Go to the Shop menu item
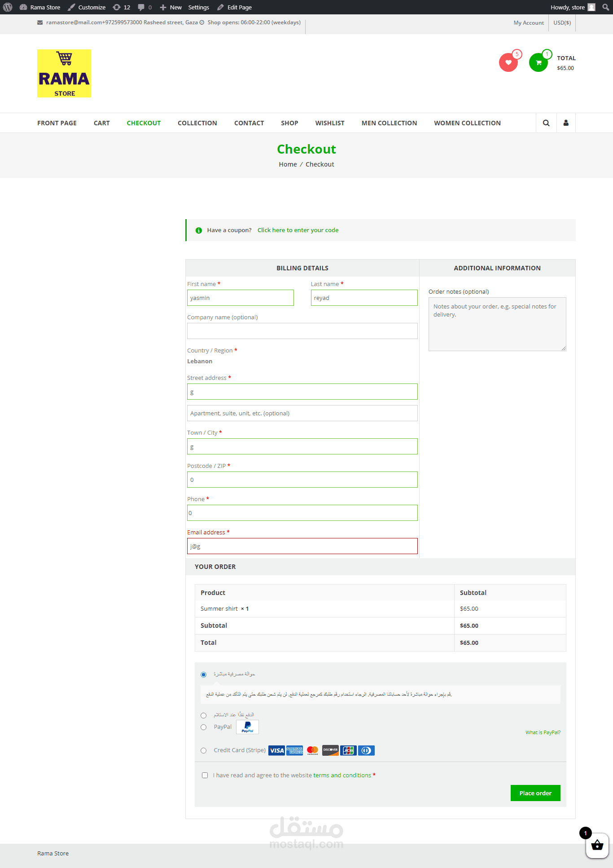 point(289,123)
